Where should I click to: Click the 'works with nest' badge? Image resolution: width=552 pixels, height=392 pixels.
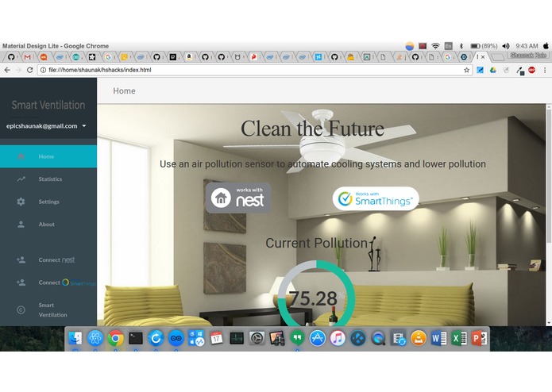[x=238, y=198]
